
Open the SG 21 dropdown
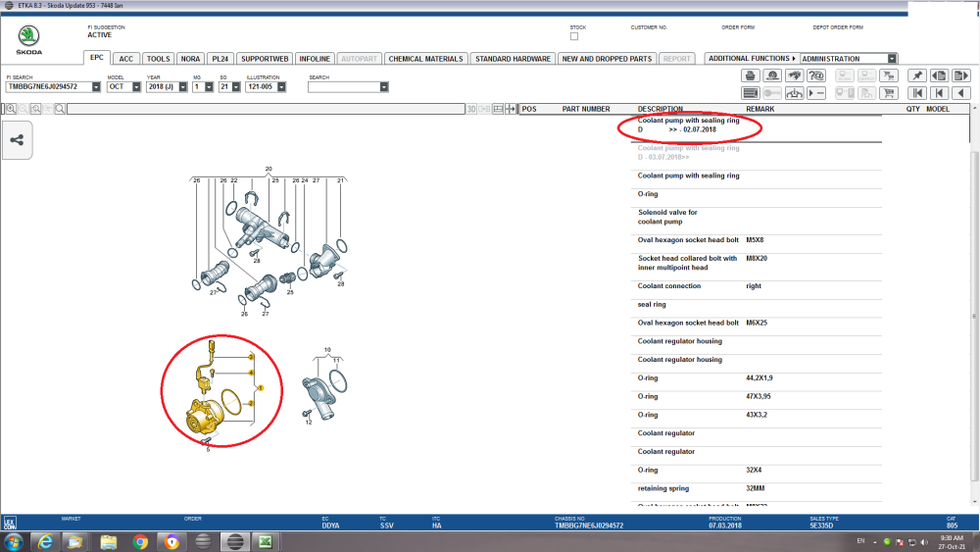(236, 87)
